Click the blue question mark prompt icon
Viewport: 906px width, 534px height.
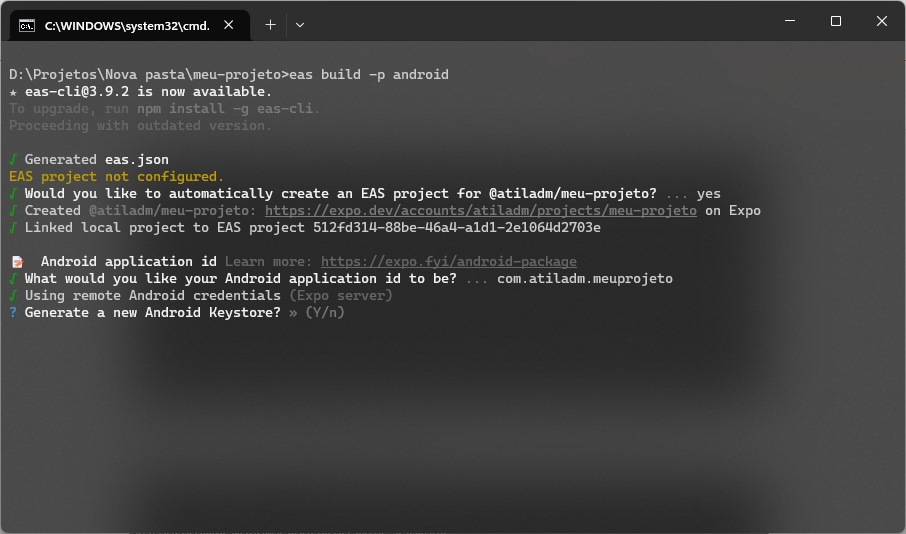click(x=13, y=313)
